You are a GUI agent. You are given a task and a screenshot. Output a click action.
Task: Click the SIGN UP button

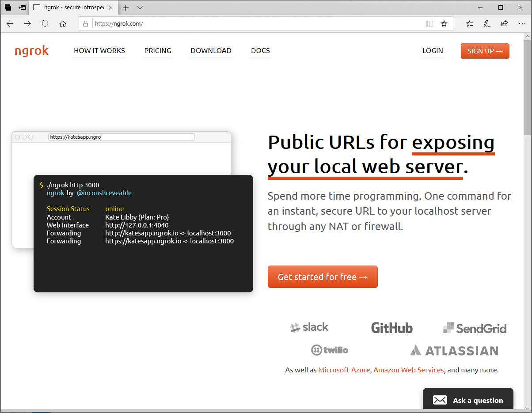[x=485, y=51]
